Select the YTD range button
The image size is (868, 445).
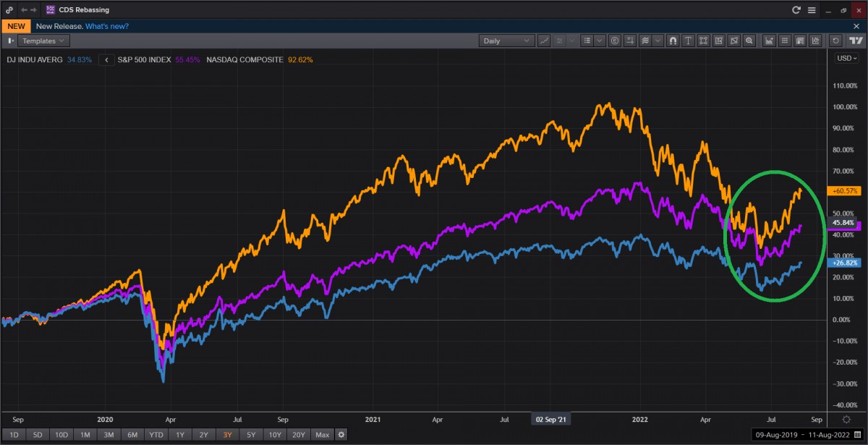click(x=156, y=434)
